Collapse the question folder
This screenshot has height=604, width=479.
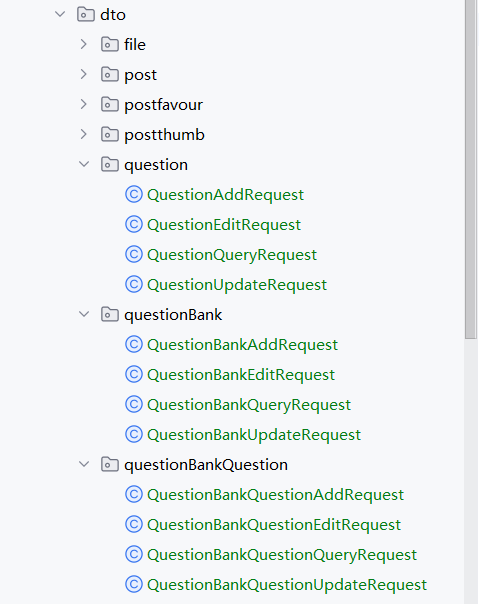pyautogui.click(x=84, y=164)
